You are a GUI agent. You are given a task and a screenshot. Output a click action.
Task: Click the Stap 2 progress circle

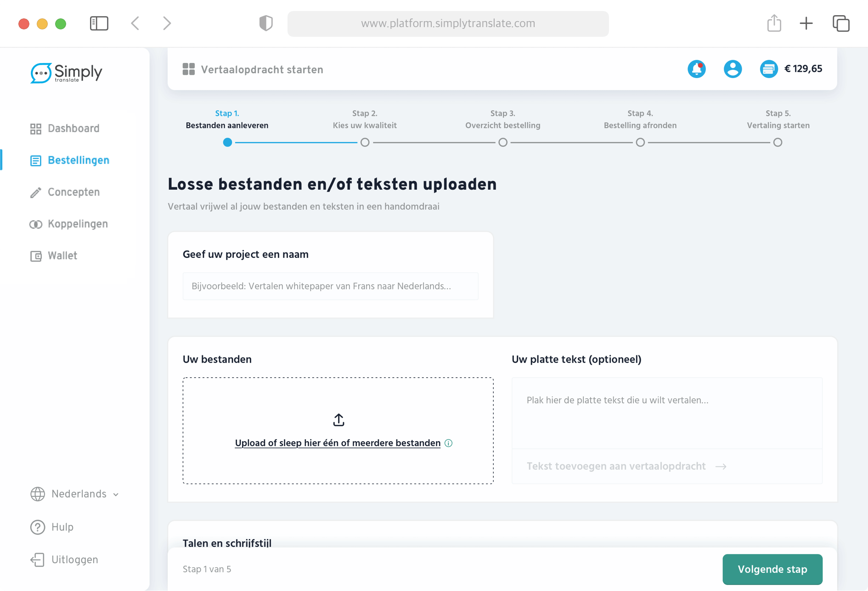(365, 142)
